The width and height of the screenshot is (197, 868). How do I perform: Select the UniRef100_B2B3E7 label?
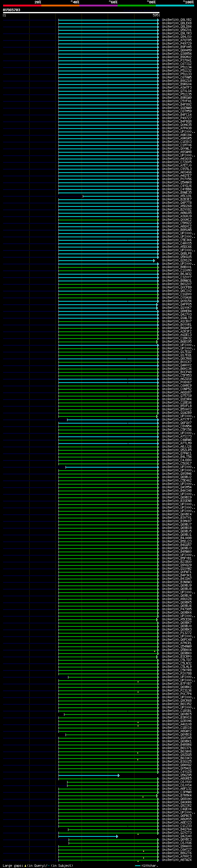pos(176,200)
